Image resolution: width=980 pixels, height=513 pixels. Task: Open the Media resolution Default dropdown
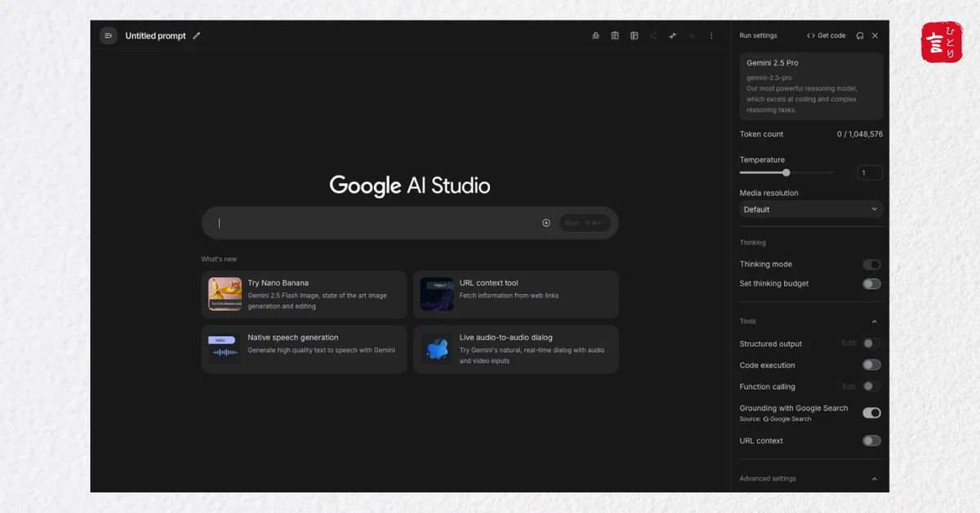tap(811, 209)
